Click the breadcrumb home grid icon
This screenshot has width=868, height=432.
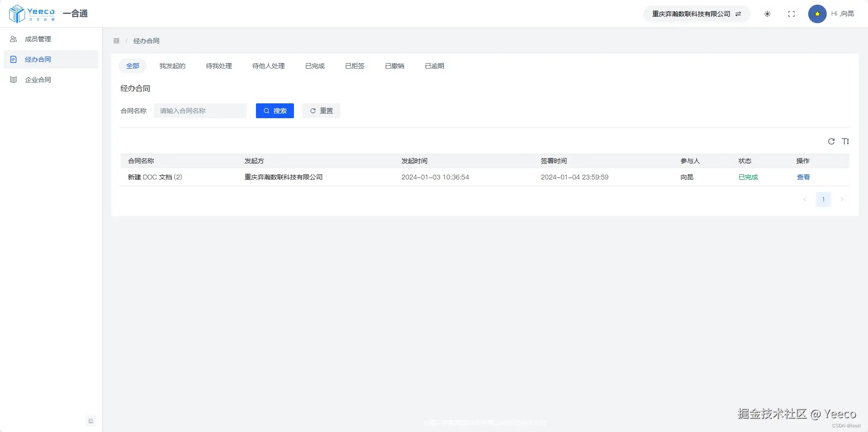(116, 41)
